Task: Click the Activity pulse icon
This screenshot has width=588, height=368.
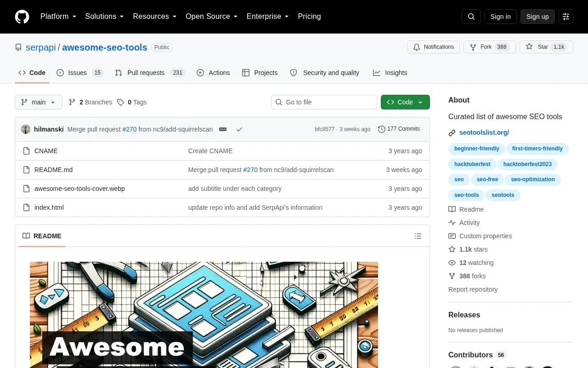Action: click(452, 223)
